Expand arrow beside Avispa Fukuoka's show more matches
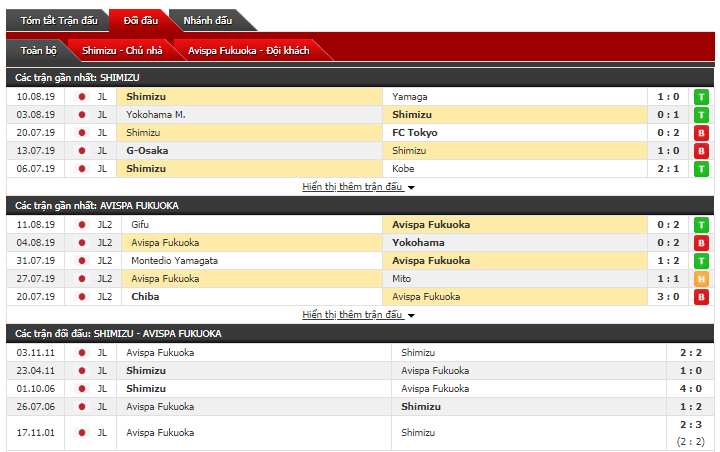The width and height of the screenshot is (720, 452). point(411,316)
